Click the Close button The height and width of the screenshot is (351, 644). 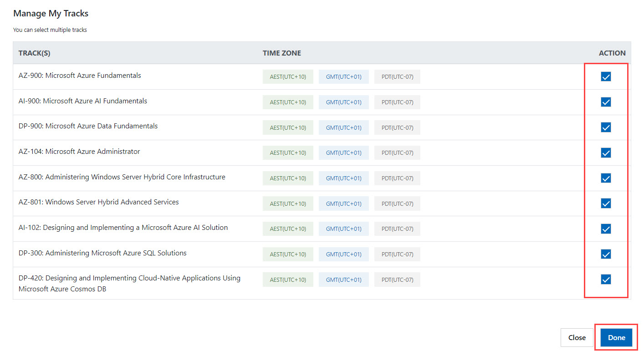[577, 337]
